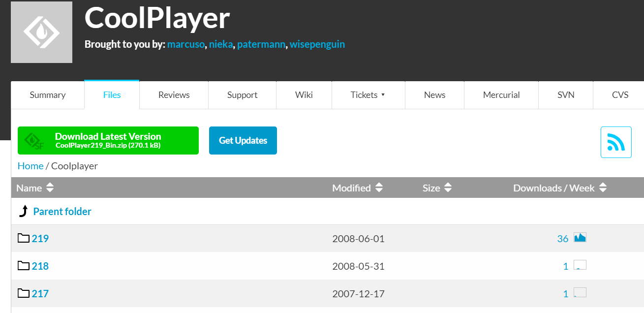Sort by the Name column arrows
This screenshot has width=644, height=313.
(50, 188)
